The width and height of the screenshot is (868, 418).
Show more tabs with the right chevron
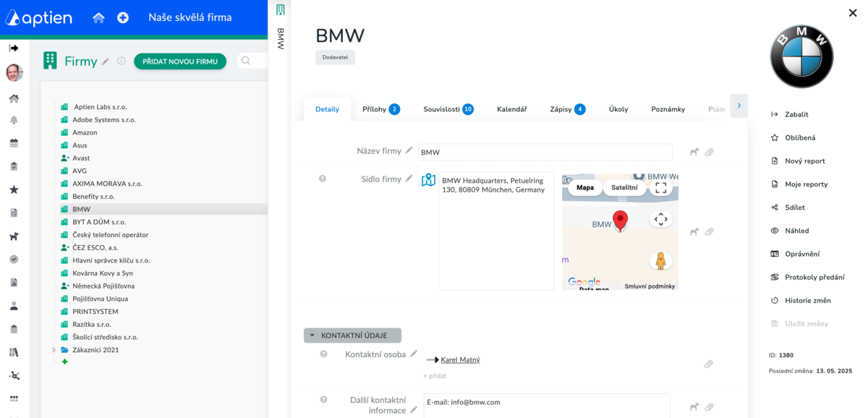739,106
